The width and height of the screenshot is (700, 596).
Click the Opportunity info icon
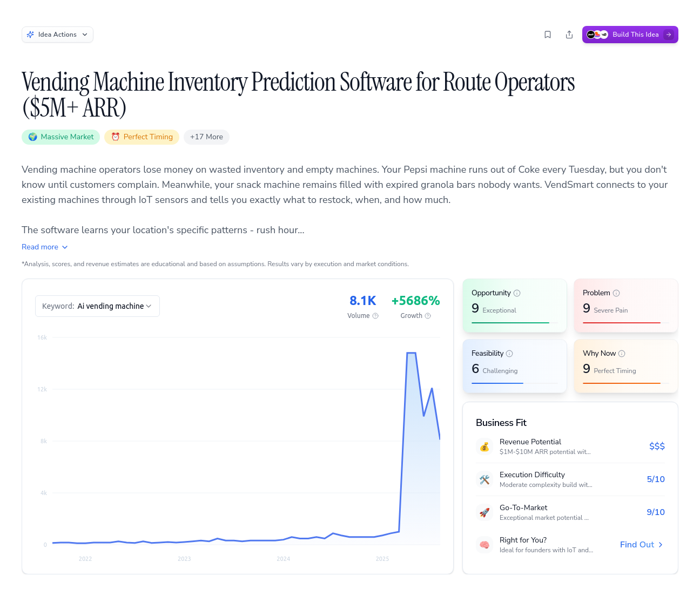[x=517, y=293]
